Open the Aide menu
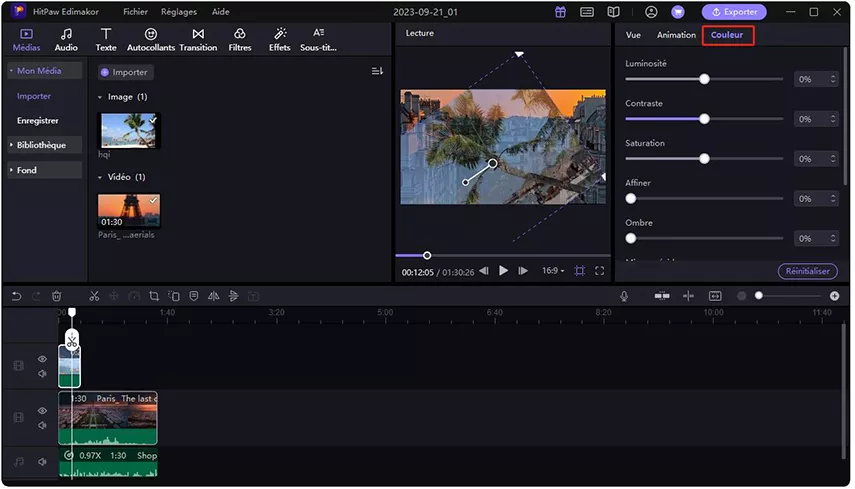 pos(220,12)
